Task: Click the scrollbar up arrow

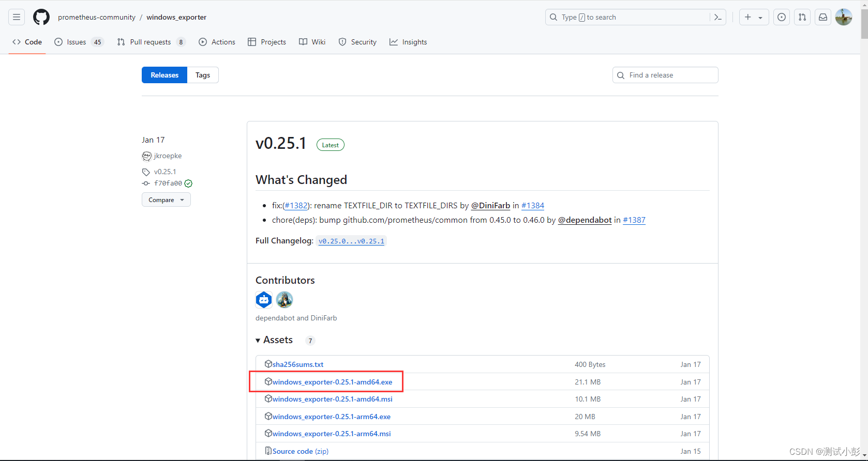Action: tap(864, 4)
